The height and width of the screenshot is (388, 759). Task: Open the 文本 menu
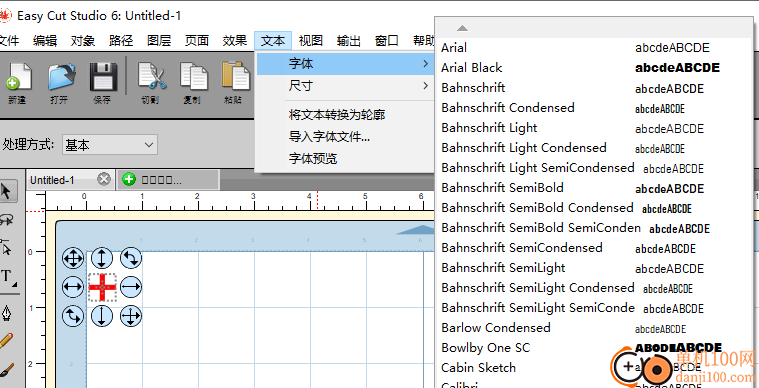pos(273,41)
